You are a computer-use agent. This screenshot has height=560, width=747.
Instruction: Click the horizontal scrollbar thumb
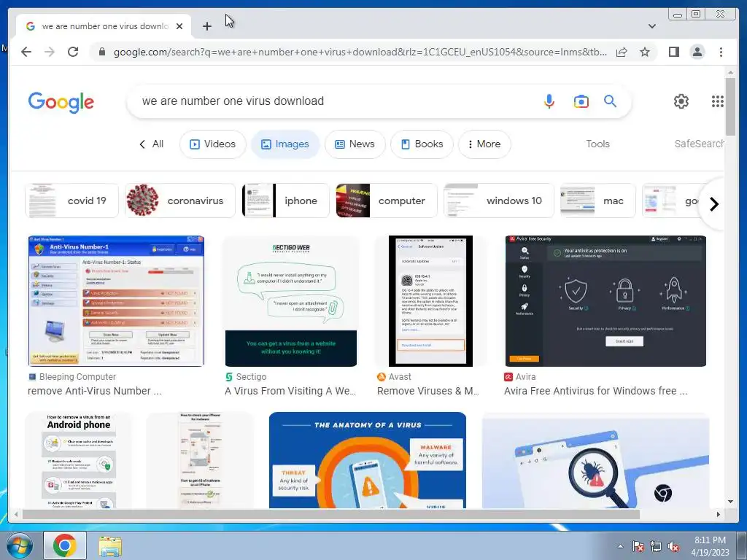click(x=330, y=514)
